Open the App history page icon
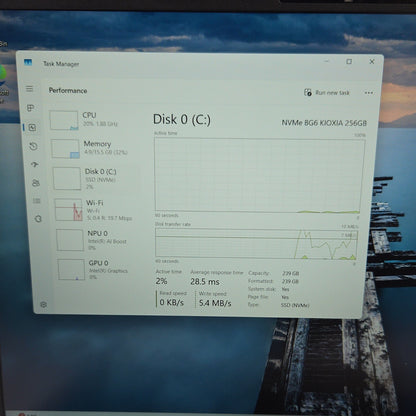This screenshot has width=416, height=416. [33, 146]
